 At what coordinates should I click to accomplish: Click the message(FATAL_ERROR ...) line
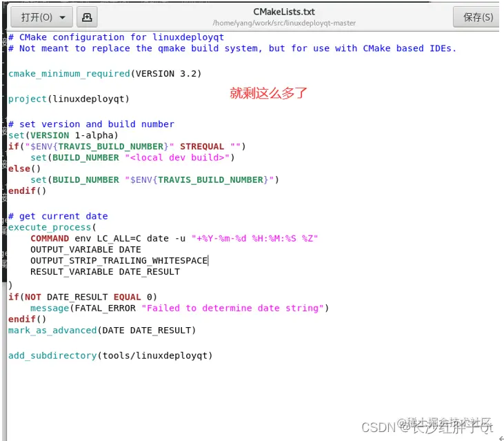pyautogui.click(x=179, y=308)
